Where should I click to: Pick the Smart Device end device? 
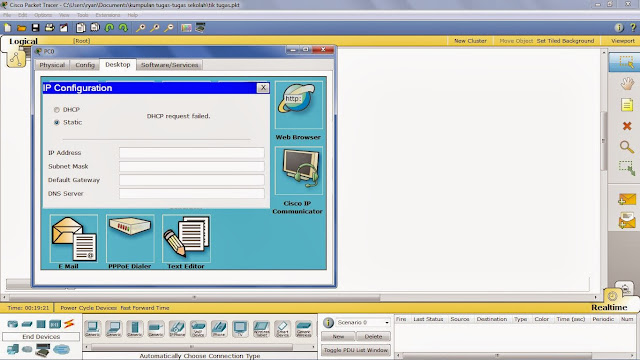(x=282, y=329)
